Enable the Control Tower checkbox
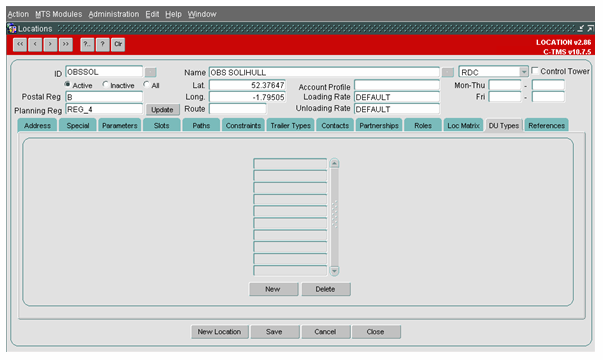 point(535,71)
